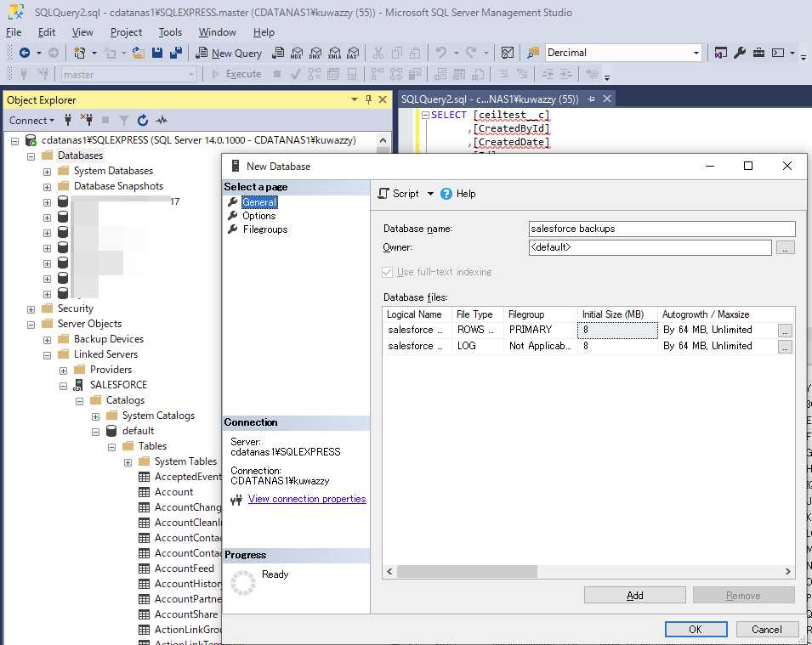Open the Owner browse ellipsis button
This screenshot has width=812, height=645.
(x=786, y=248)
